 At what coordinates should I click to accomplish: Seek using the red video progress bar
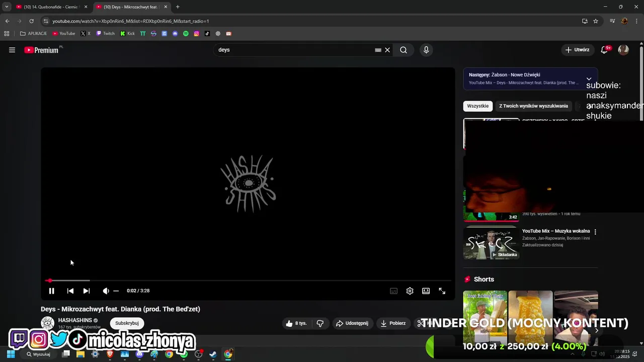click(x=248, y=281)
